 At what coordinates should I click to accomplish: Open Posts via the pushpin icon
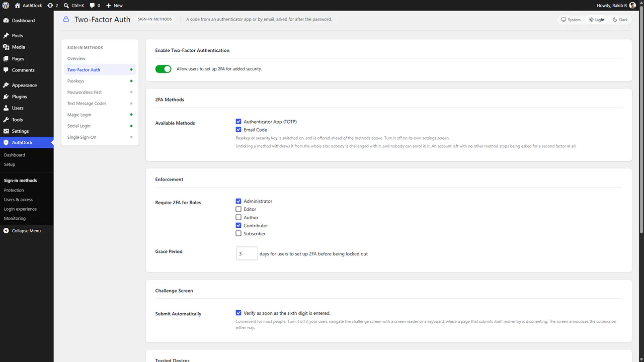click(6, 36)
